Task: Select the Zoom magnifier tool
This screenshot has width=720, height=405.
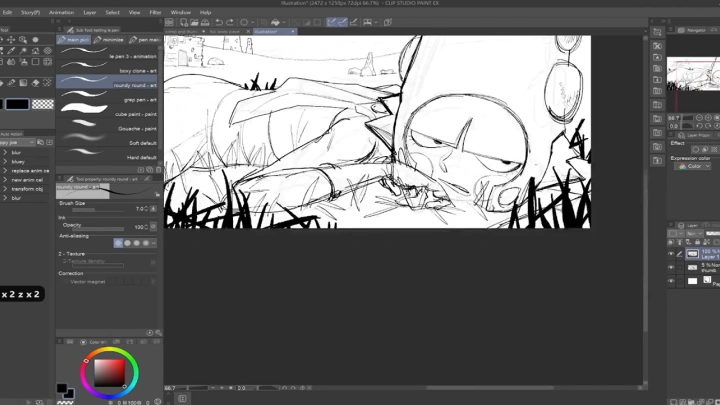Action: (23, 40)
